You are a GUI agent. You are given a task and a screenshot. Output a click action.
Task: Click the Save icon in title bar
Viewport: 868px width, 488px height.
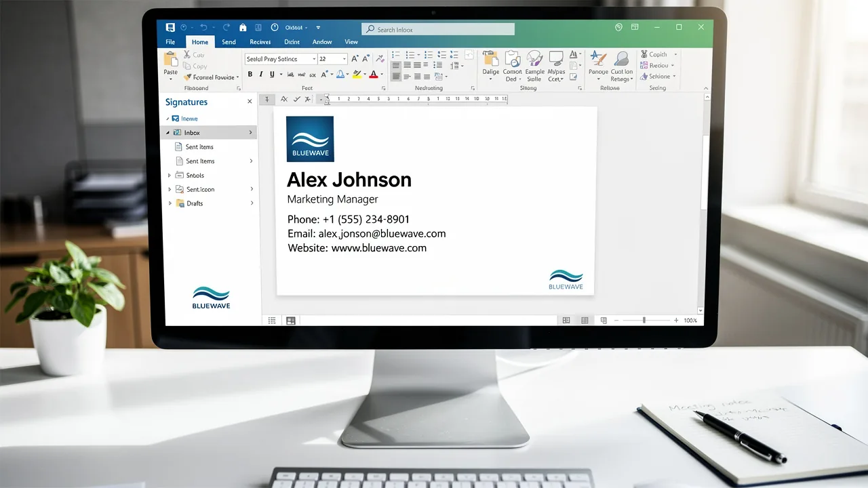coord(170,28)
